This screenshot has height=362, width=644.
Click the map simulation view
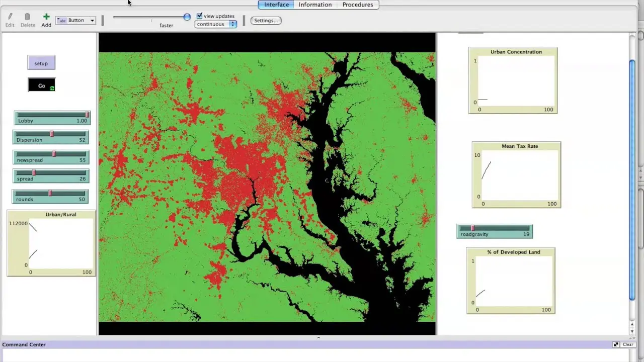[x=267, y=184]
